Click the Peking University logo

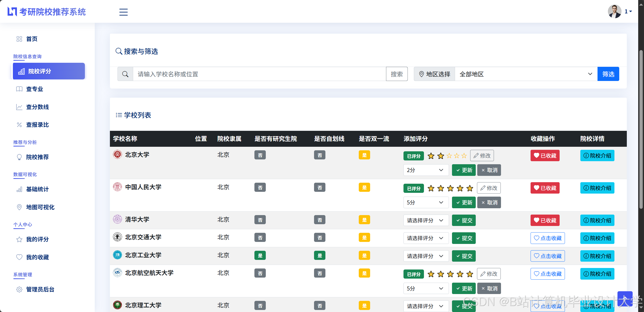pos(117,154)
